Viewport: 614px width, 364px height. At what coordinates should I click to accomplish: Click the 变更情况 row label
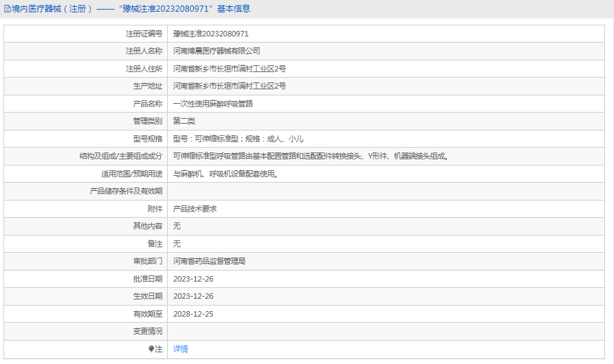tap(148, 331)
